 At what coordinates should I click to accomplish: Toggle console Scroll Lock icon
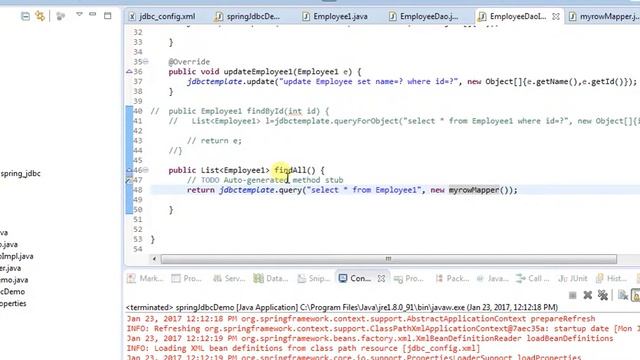point(636,295)
